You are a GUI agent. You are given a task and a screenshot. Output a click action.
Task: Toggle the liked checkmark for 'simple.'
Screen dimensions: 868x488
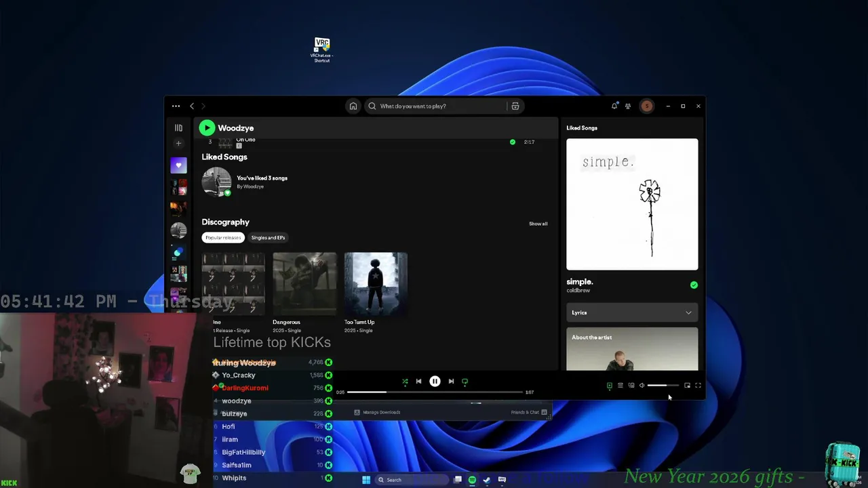tap(694, 285)
